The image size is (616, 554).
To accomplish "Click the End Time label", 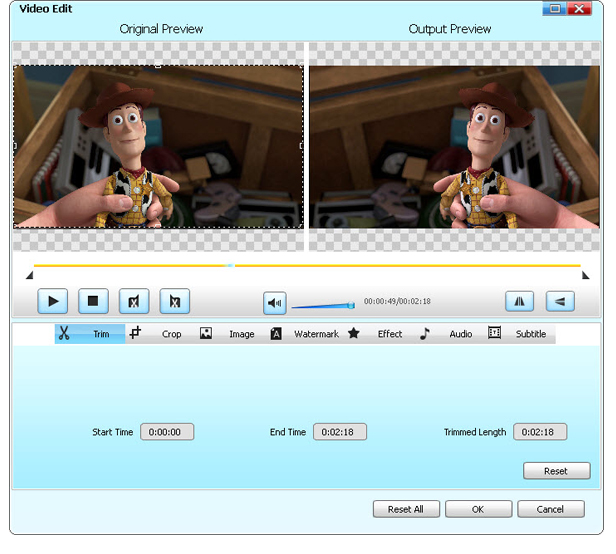I will pos(288,432).
